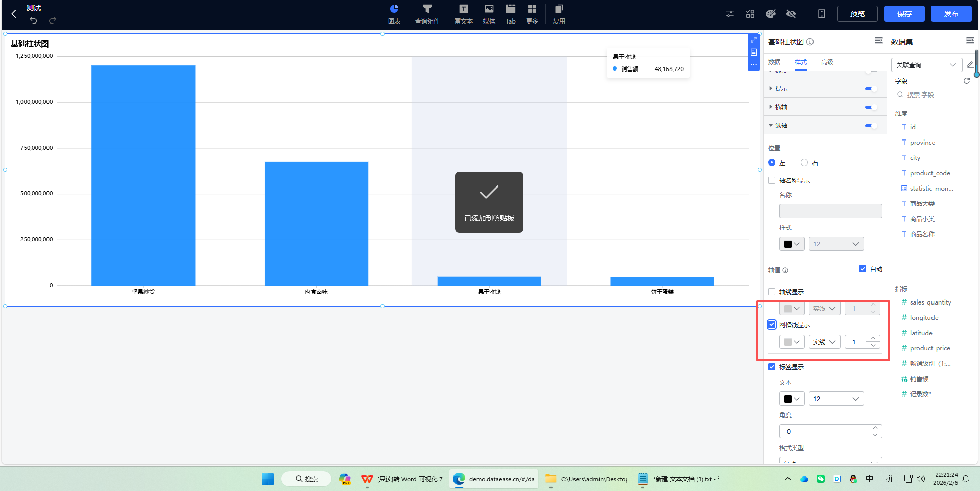Select the sales_quantity indicator field
980x491 pixels.
pos(930,302)
